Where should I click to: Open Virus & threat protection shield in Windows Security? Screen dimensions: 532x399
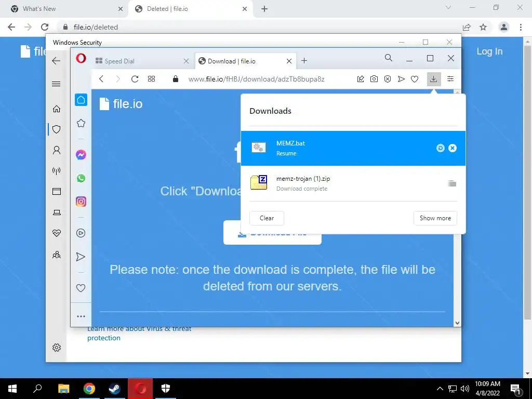pyautogui.click(x=56, y=129)
